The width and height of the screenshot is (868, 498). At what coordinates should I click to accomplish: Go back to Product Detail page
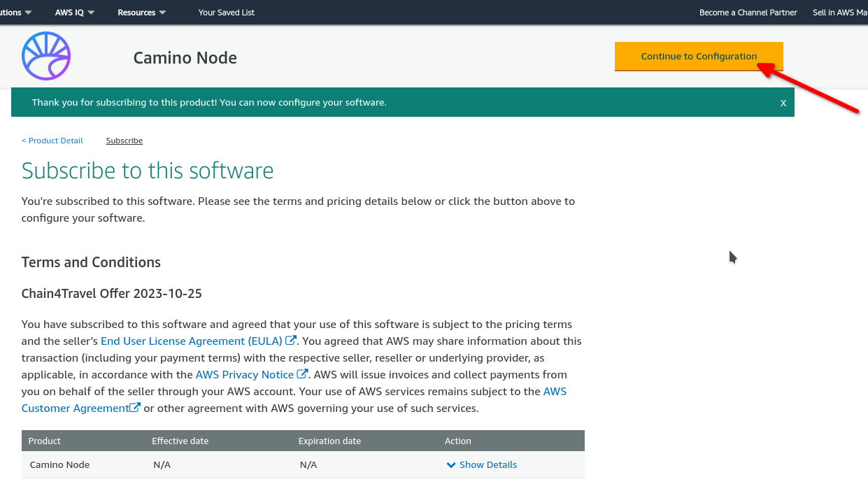tap(52, 141)
